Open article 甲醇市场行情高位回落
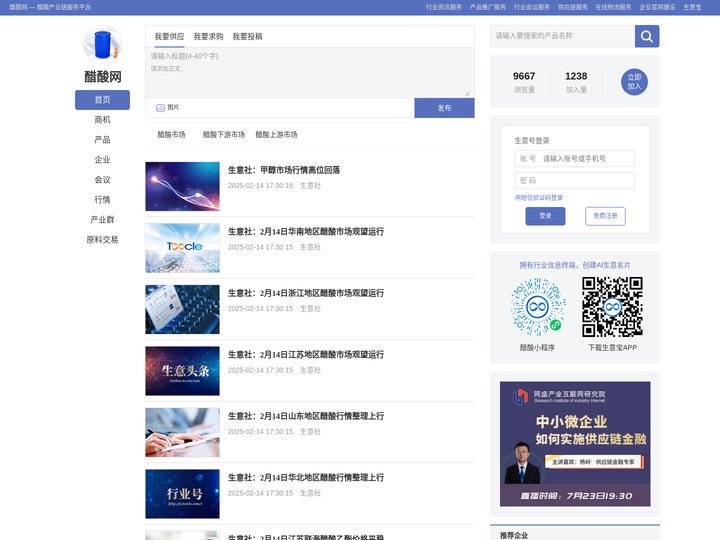The width and height of the screenshot is (720, 540). click(284, 170)
